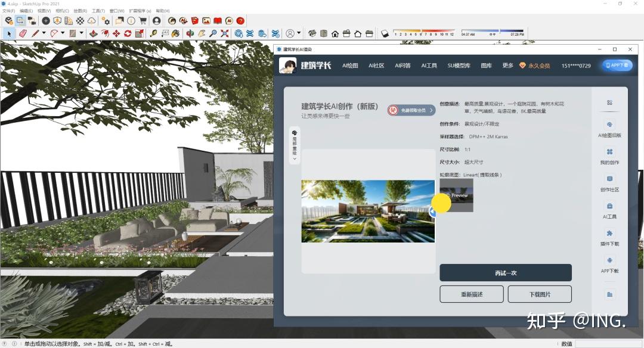The height and width of the screenshot is (348, 644).
Task: Click the 下载图片 button
Action: pos(540,294)
